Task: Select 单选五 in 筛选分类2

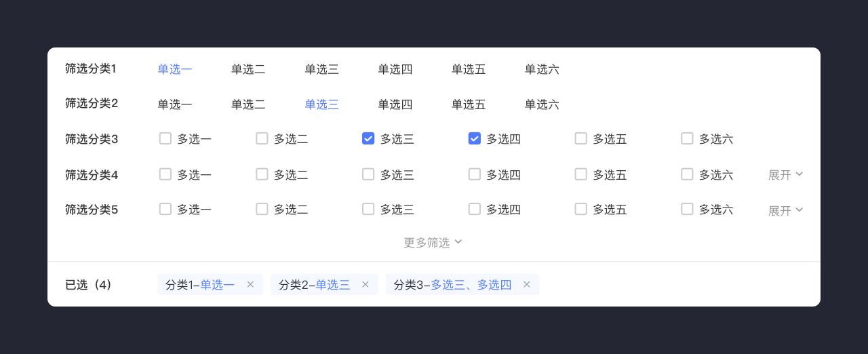Action: (x=469, y=104)
